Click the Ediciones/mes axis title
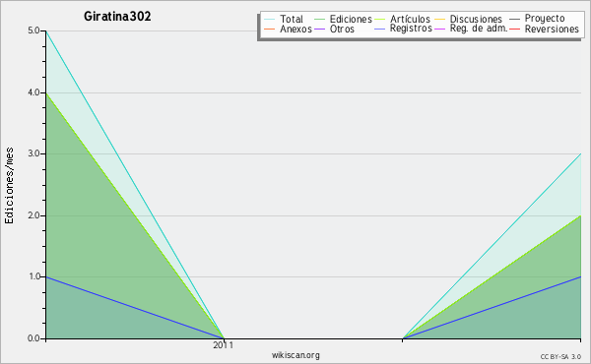This screenshot has width=591, height=364. click(x=9, y=186)
